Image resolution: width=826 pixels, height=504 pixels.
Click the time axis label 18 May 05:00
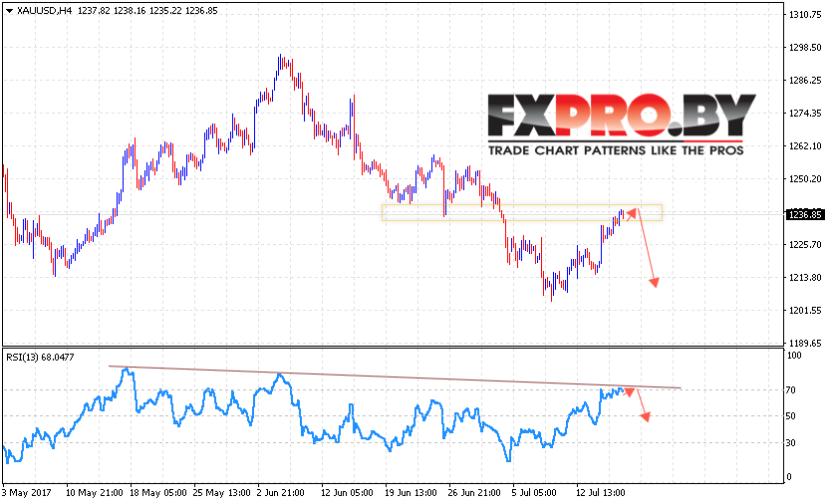(158, 493)
